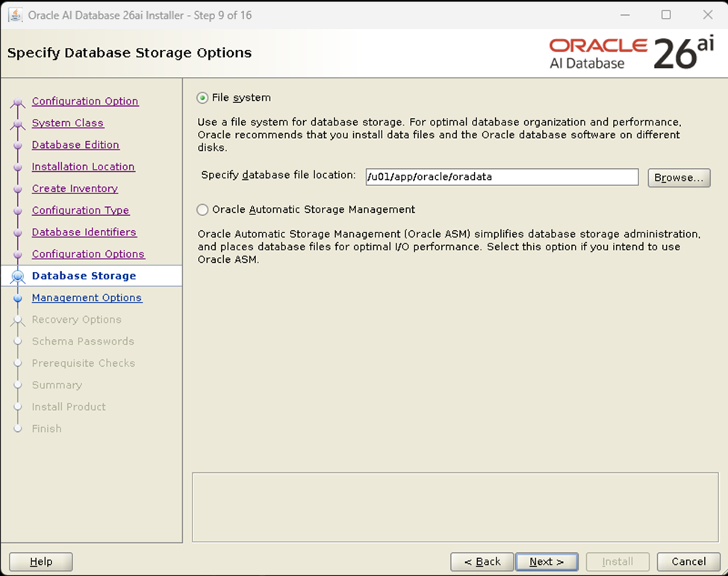The height and width of the screenshot is (576, 728).
Task: Click the 'Specify Database Storage Options' heading
Action: coord(129,53)
